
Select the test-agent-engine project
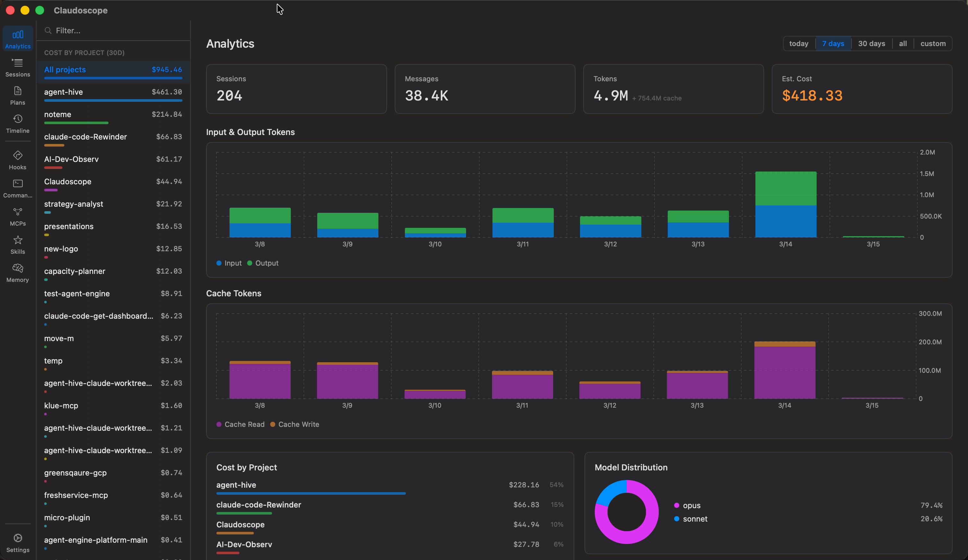coord(113,296)
